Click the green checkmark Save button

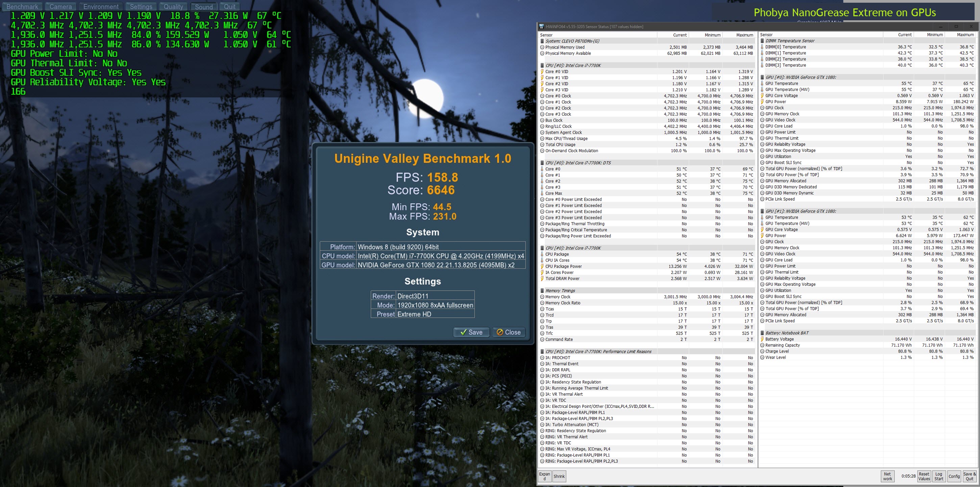471,332
